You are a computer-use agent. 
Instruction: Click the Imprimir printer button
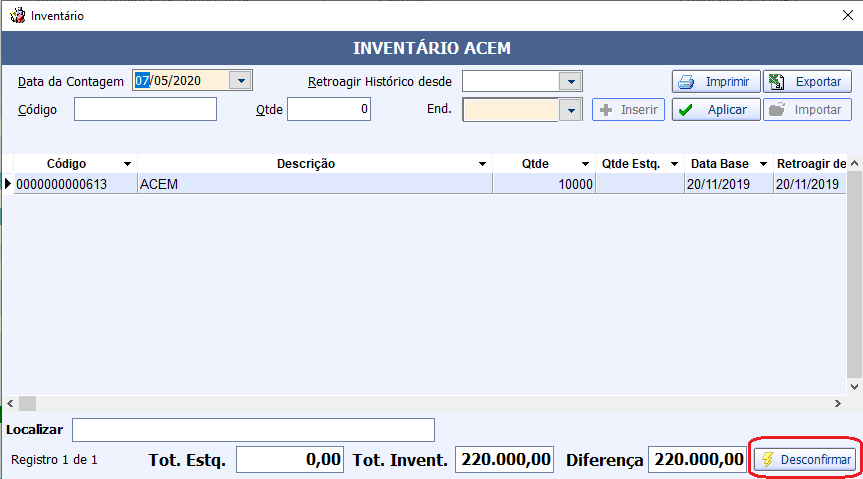point(715,81)
